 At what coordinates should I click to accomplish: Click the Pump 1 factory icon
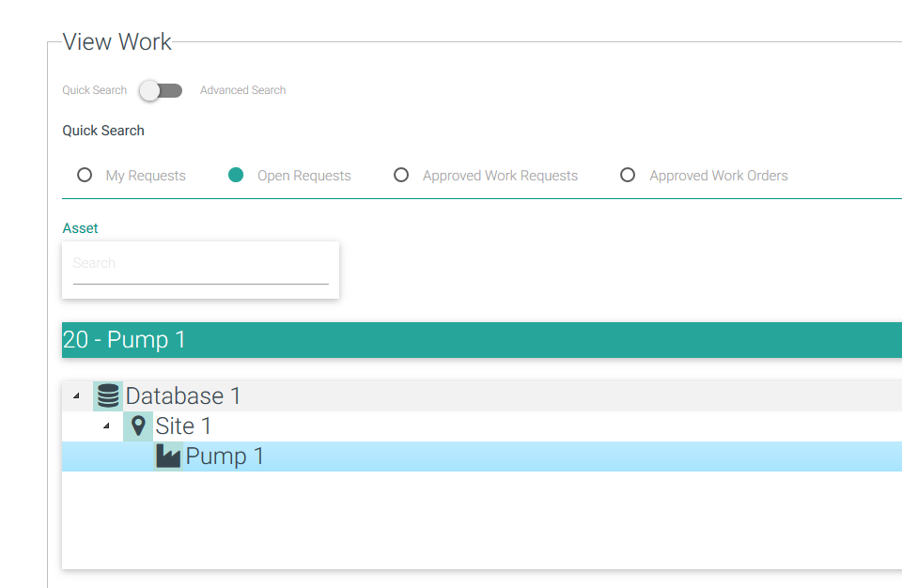(x=168, y=456)
